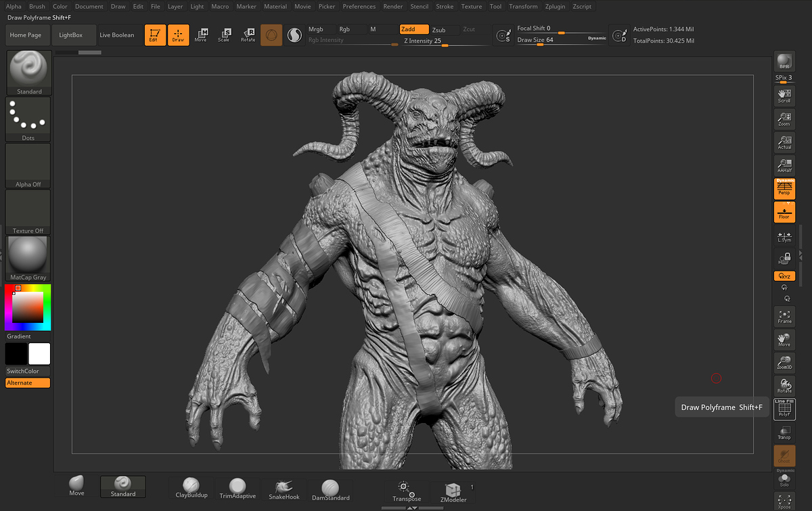Screen dimensions: 812x511
Task: Toggle L.Sym local symmetry
Action: point(784,238)
